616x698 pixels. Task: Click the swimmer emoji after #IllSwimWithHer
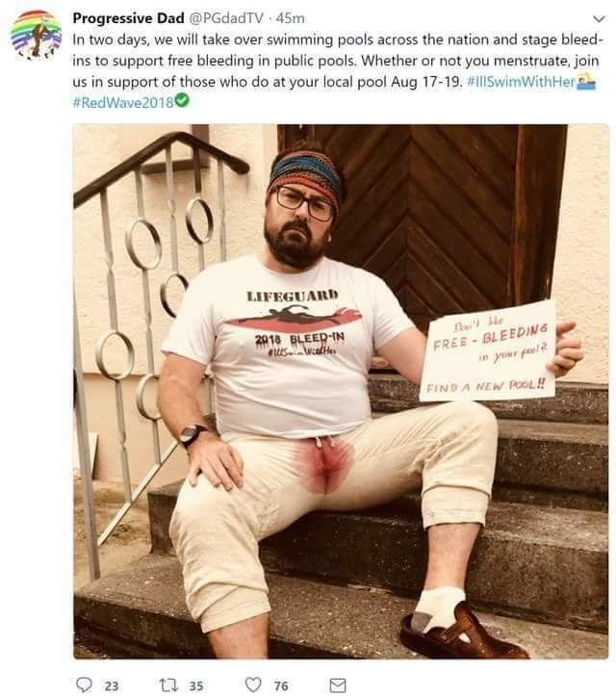click(x=586, y=82)
